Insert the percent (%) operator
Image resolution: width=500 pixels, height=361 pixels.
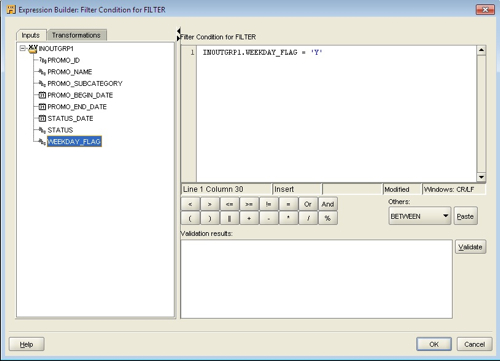click(328, 218)
